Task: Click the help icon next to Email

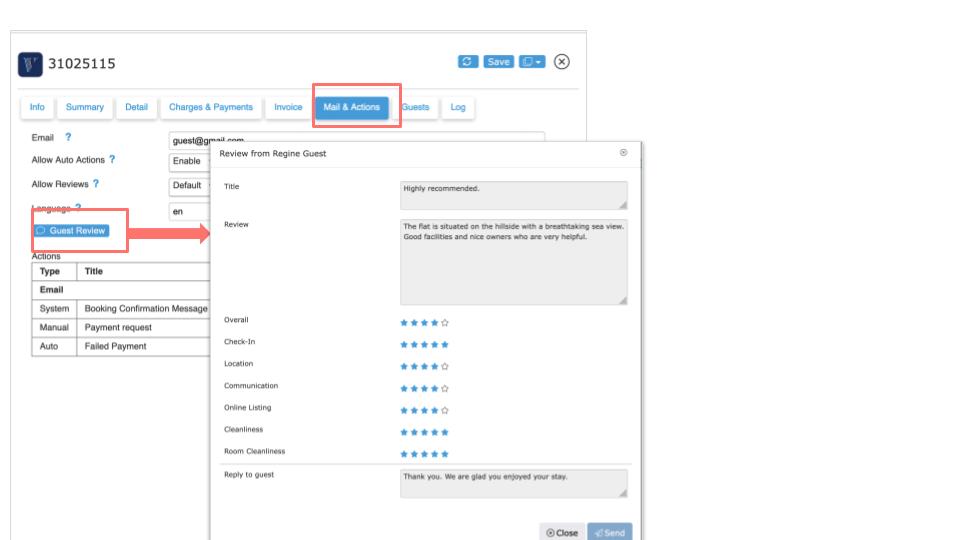Action: tap(68, 137)
